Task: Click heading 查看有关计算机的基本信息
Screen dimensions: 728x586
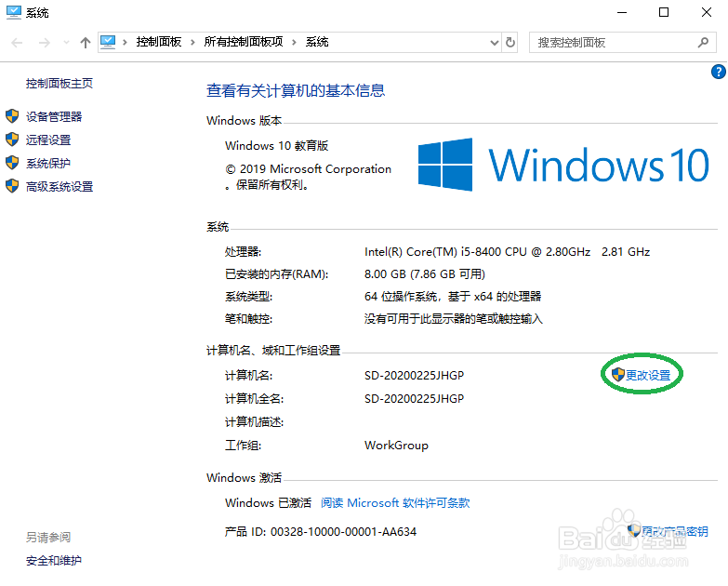Action: [296, 90]
